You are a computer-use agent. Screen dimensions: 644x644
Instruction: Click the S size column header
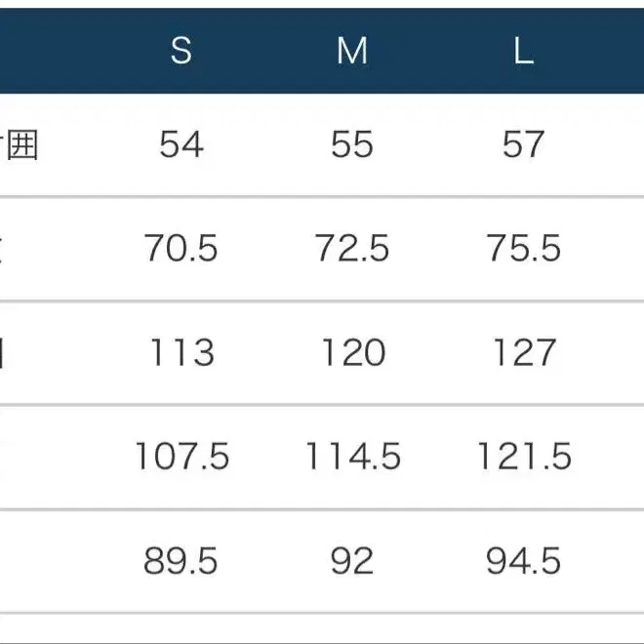coord(181,51)
